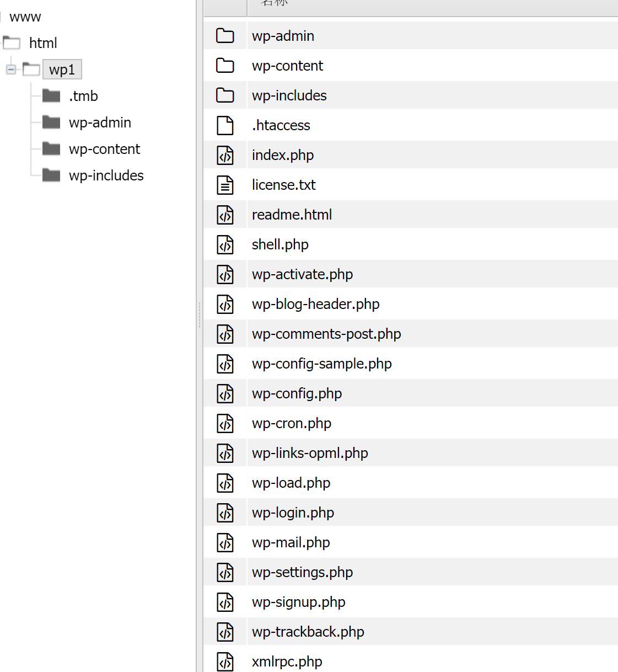Click the wp-admin folder icon in file list
Viewport: 618px width, 672px height.
coord(225,36)
